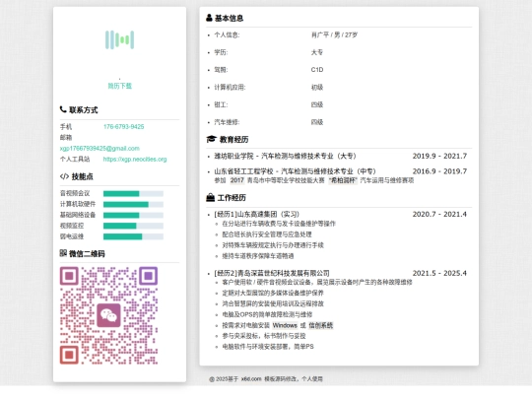Click the bullet ending with 简单PS
532x399 pixels.
268,347
